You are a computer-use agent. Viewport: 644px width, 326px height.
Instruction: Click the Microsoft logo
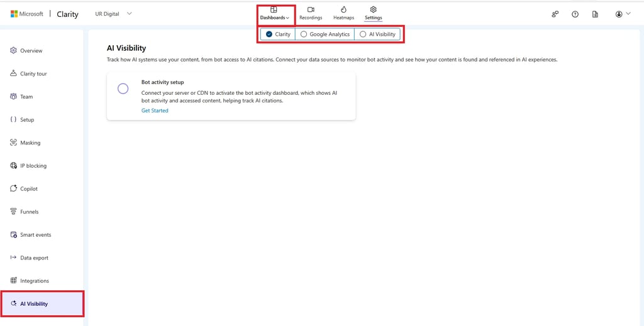[x=26, y=14]
